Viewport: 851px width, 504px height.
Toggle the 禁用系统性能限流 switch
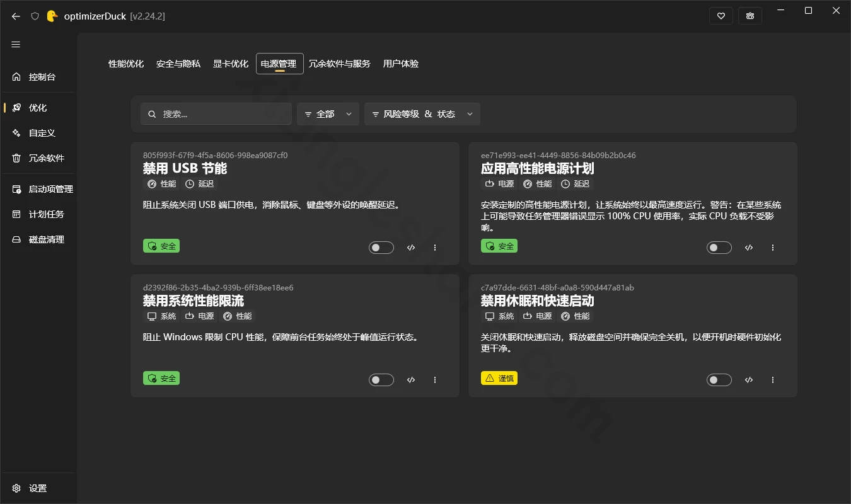coord(381,380)
